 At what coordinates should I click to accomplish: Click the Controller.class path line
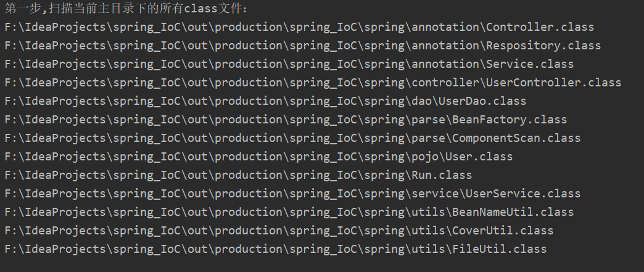coord(299,28)
